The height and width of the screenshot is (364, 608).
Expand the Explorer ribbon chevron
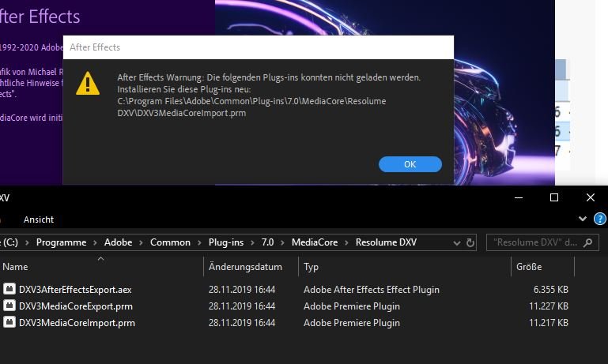coord(583,219)
